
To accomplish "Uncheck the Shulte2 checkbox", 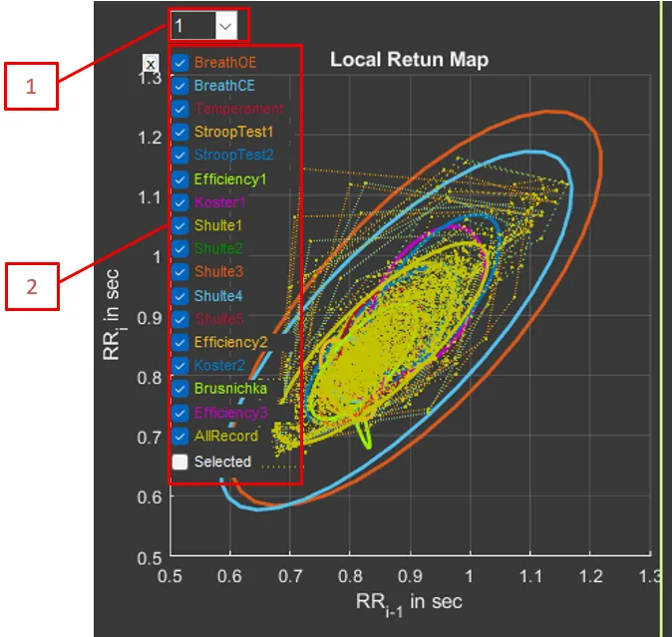I will click(x=179, y=249).
